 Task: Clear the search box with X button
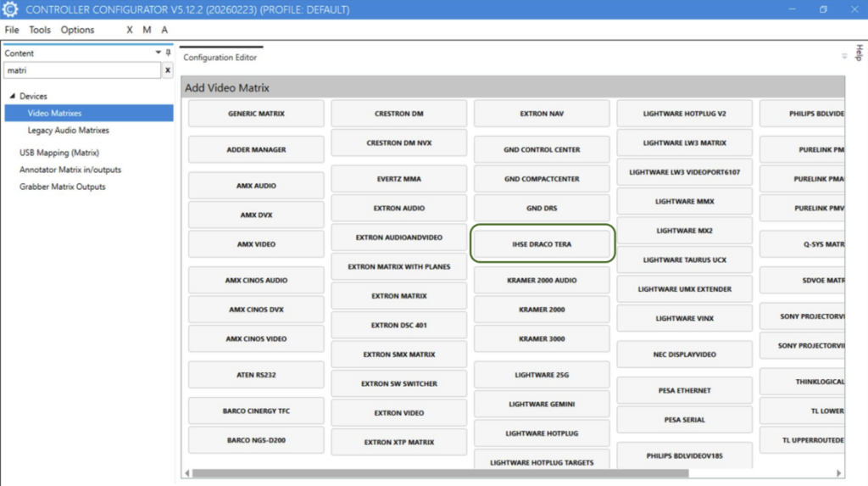point(167,70)
